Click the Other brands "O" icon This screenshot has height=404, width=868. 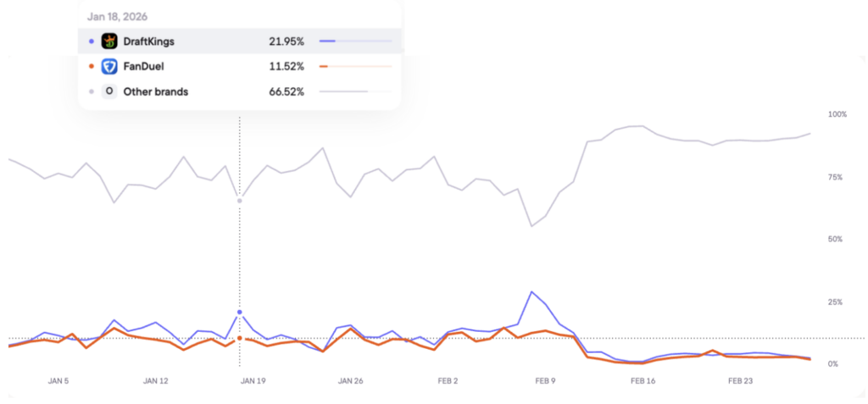pyautogui.click(x=109, y=91)
